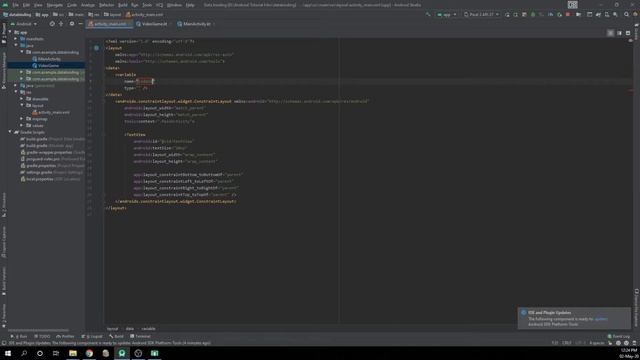Image resolution: width=640 pixels, height=360 pixels.
Task: Click the gutter icon beside the layout tag
Action: click(x=96, y=48)
